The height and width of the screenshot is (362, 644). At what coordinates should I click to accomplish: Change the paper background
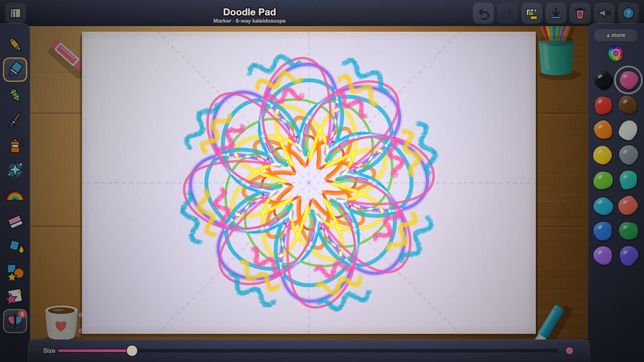point(532,13)
